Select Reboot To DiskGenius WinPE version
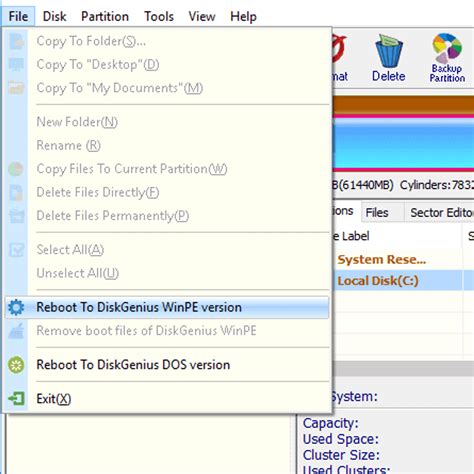The image size is (474, 474). click(x=167, y=307)
